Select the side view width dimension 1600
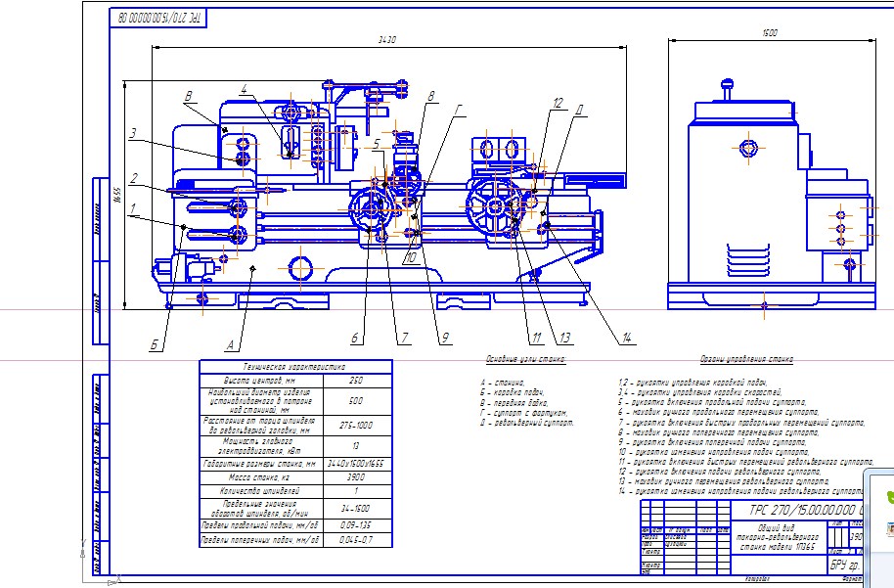 [x=770, y=33]
